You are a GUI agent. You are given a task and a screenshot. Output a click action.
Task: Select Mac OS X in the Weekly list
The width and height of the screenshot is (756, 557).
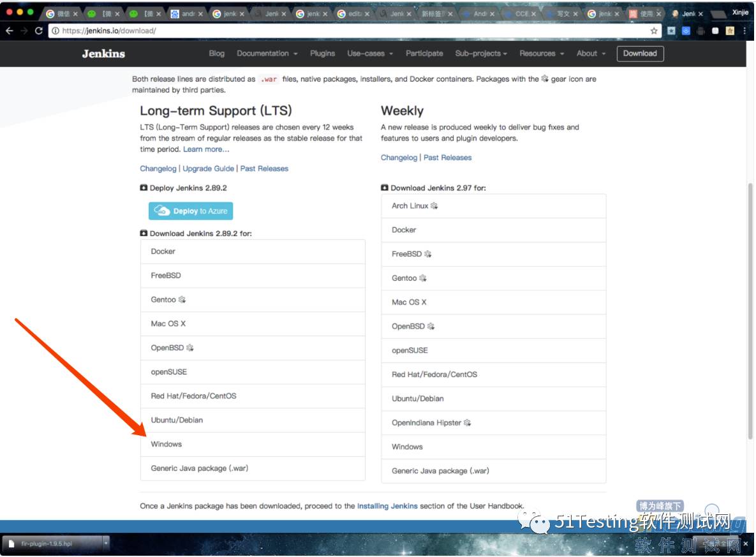click(x=494, y=302)
